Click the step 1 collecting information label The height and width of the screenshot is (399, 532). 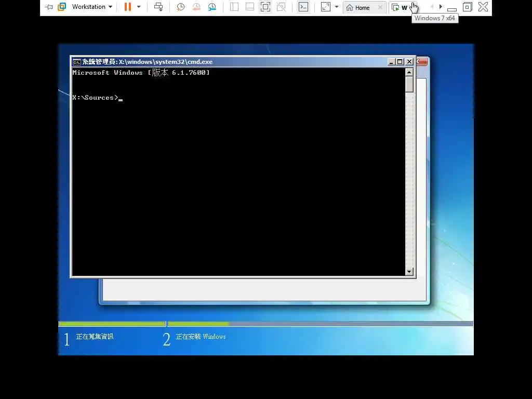tap(95, 337)
